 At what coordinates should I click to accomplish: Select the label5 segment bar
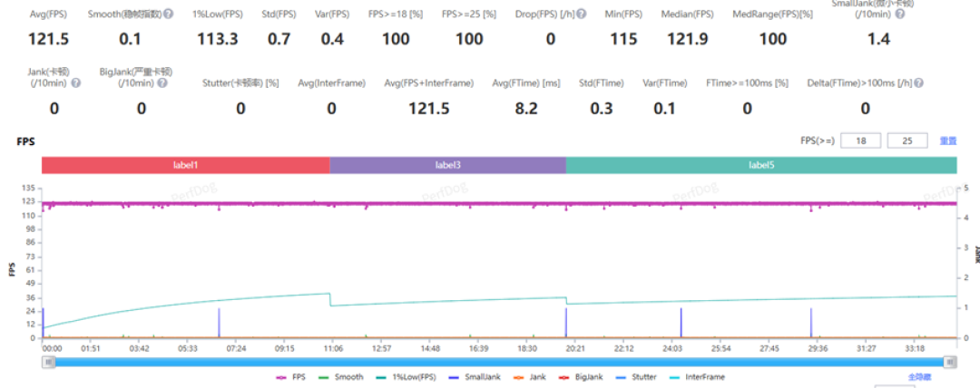761,165
